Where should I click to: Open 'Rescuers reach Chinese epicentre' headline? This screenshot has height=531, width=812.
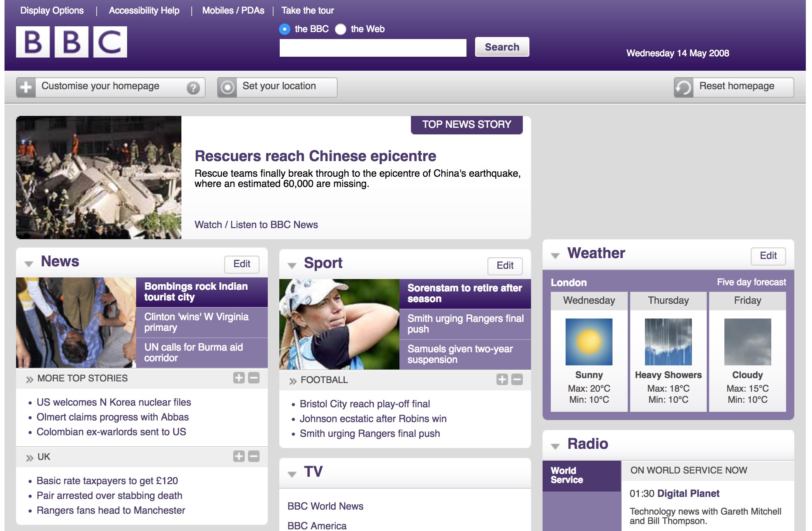pos(316,156)
